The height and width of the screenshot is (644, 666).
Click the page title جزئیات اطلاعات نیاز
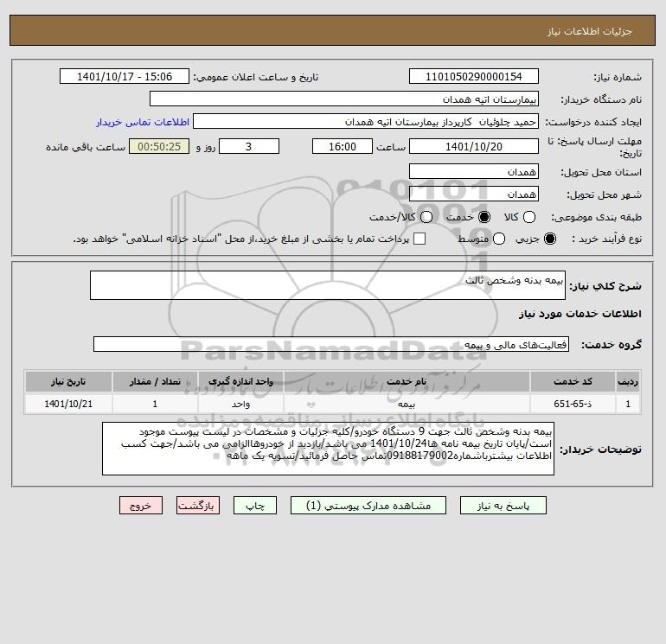point(590,31)
